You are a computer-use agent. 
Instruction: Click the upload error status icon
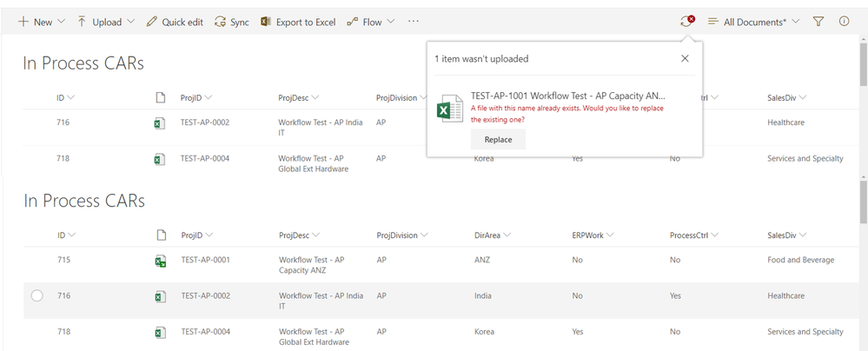(x=687, y=22)
